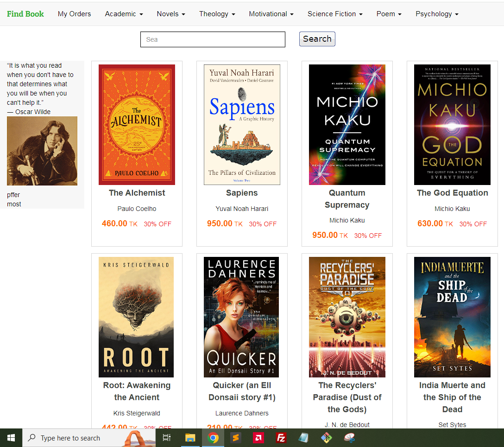Click the Oscar Wilde photo

[42, 150]
